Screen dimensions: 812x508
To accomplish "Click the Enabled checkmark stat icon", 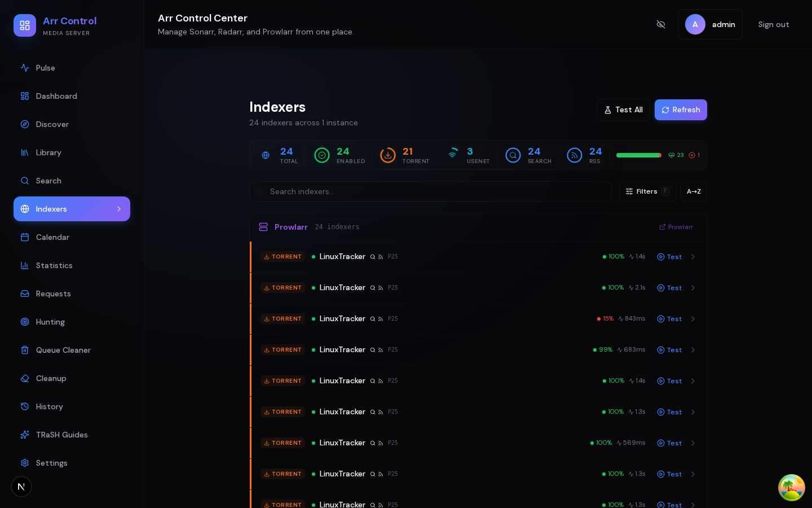I will [322, 155].
